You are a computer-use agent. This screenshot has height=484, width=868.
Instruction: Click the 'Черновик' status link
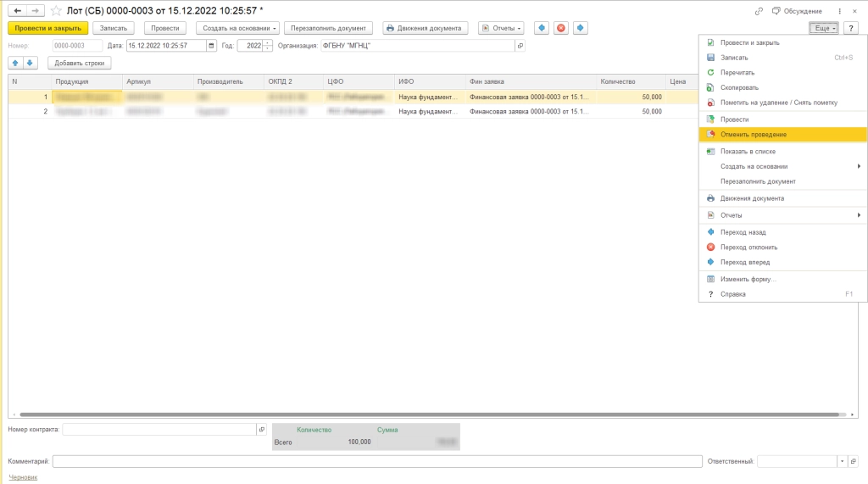[23, 478]
